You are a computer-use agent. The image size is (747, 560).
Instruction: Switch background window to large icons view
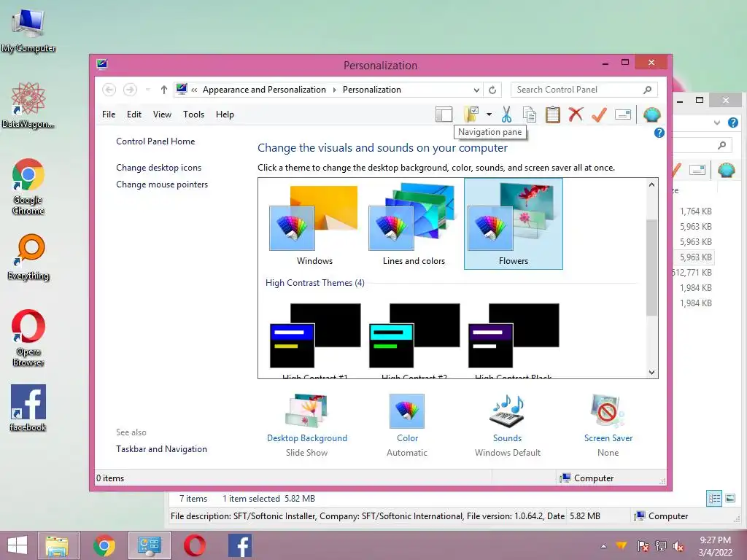click(x=729, y=499)
